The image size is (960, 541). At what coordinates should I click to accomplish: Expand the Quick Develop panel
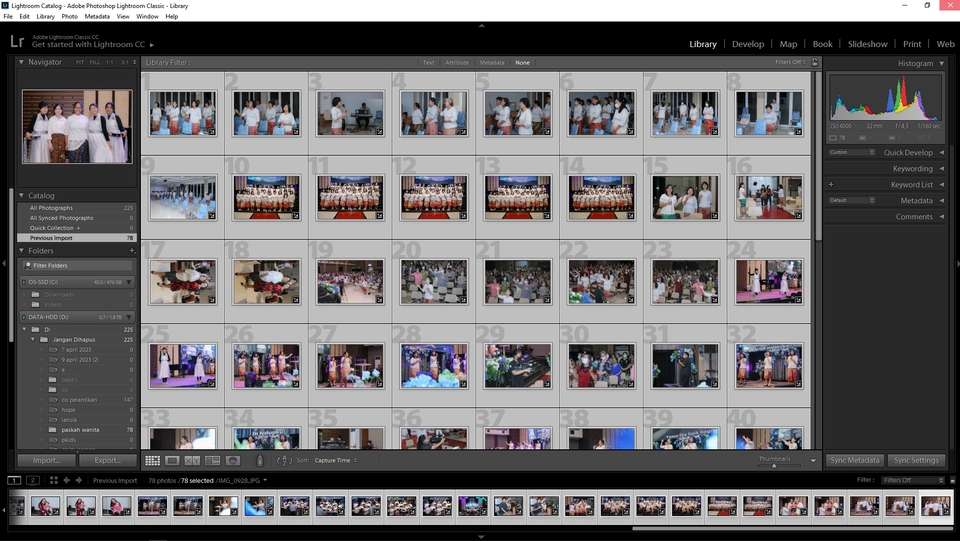coord(942,152)
